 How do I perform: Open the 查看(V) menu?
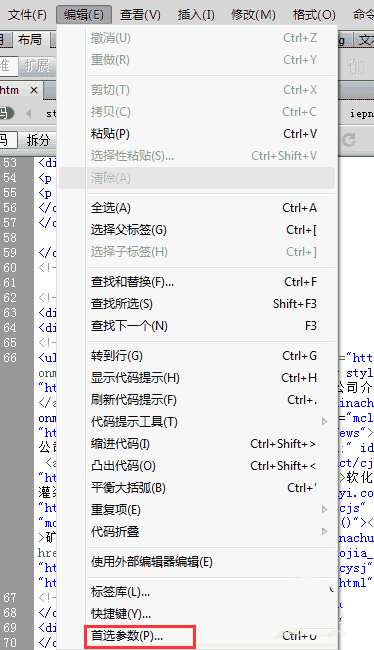coord(140,15)
